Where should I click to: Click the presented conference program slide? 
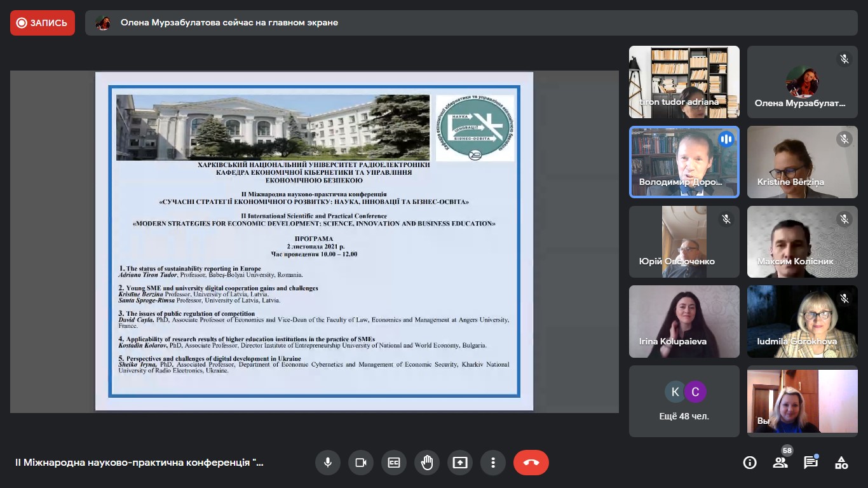point(314,241)
